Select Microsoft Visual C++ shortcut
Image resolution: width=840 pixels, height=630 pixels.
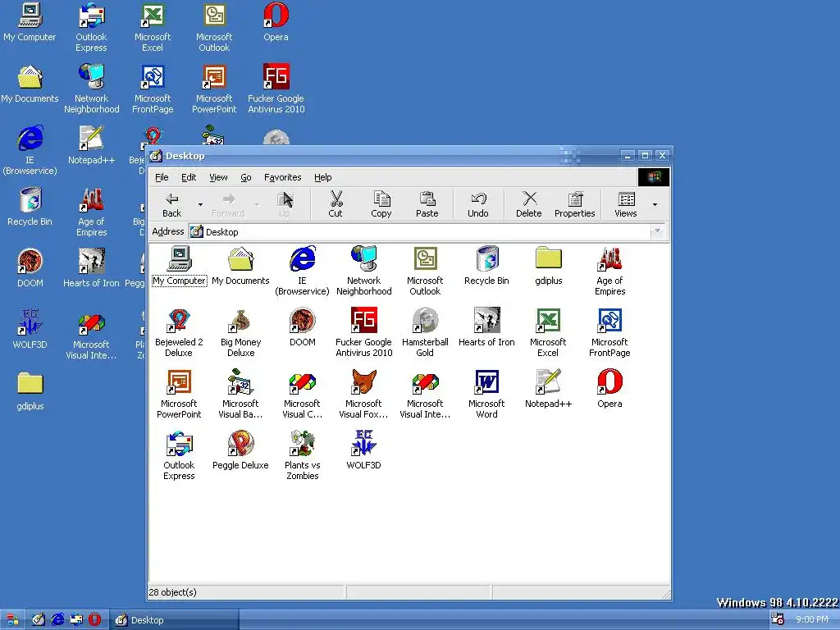tap(302, 394)
